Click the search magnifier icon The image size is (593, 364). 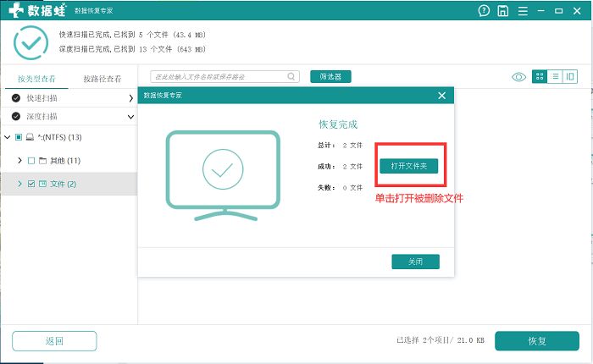point(292,77)
